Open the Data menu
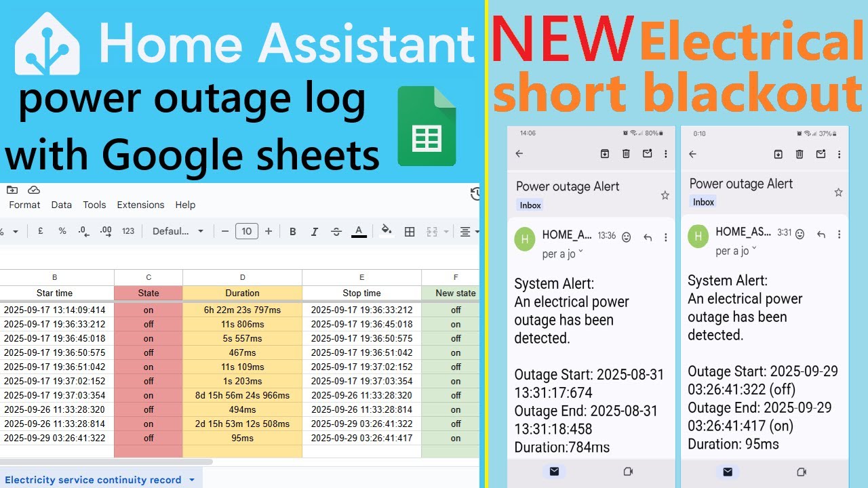 [62, 205]
